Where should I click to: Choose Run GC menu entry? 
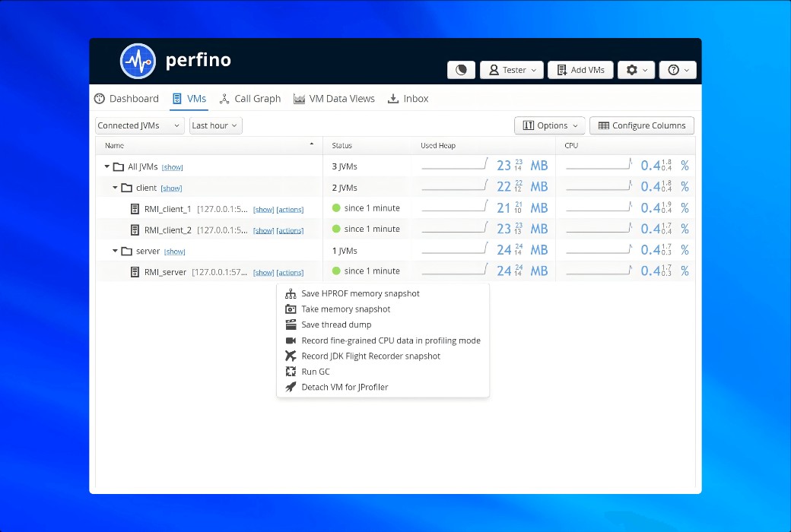point(383,372)
